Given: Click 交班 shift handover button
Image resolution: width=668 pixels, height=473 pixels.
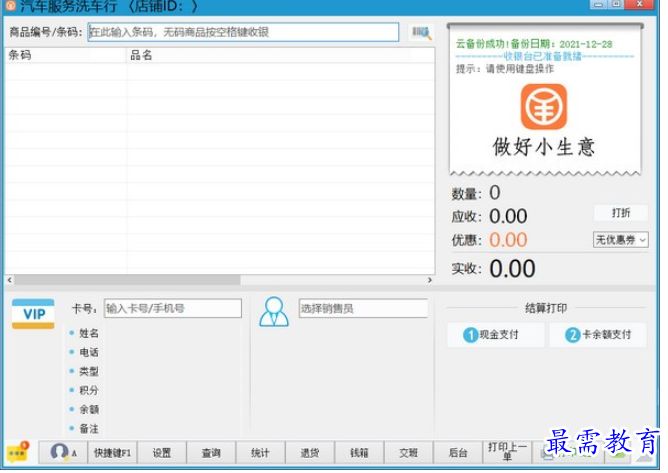Looking at the screenshot, I should point(409,453).
